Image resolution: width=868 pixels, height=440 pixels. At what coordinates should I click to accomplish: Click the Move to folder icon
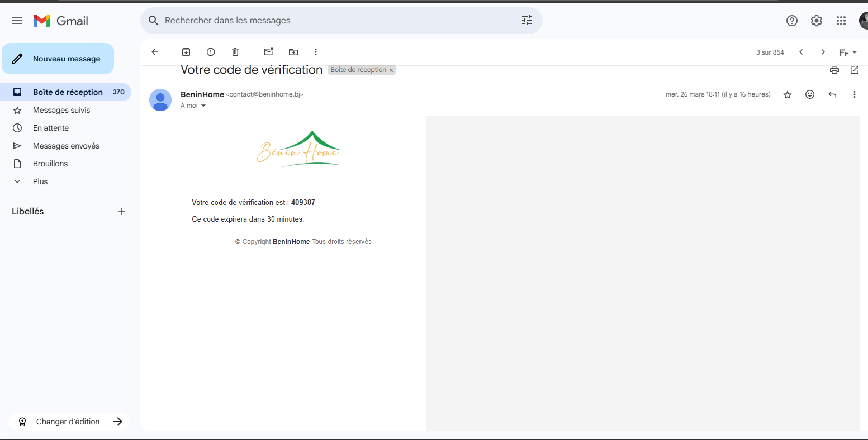[x=293, y=52]
